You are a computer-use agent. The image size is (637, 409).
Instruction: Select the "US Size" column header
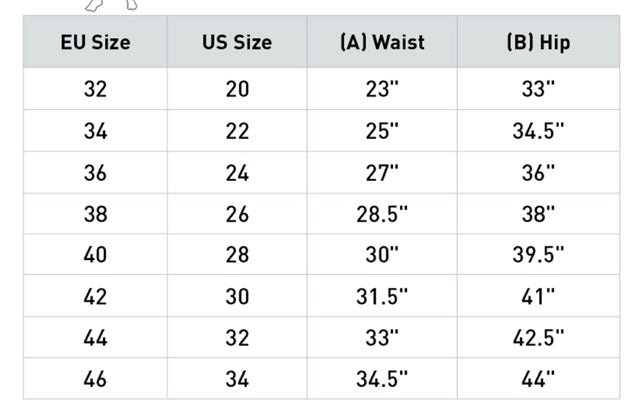click(236, 43)
